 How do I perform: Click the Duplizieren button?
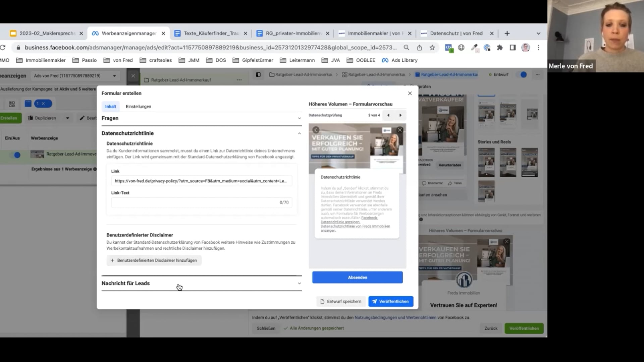[42, 118]
